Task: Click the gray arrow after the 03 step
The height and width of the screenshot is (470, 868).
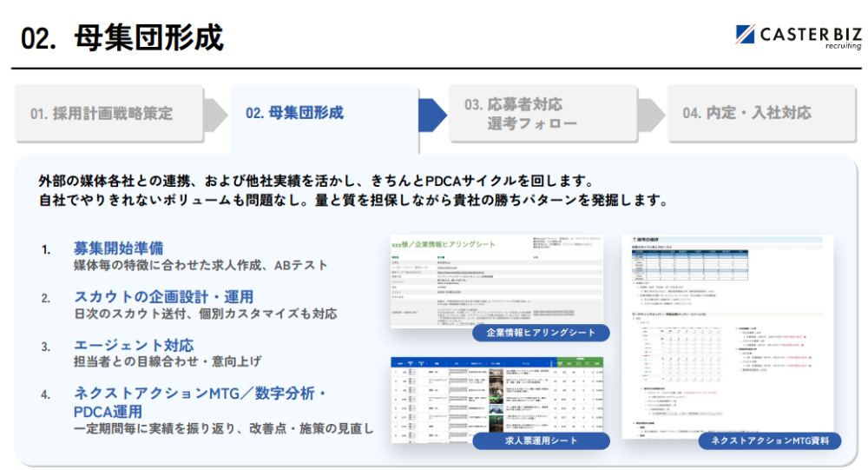Action: [x=651, y=116]
